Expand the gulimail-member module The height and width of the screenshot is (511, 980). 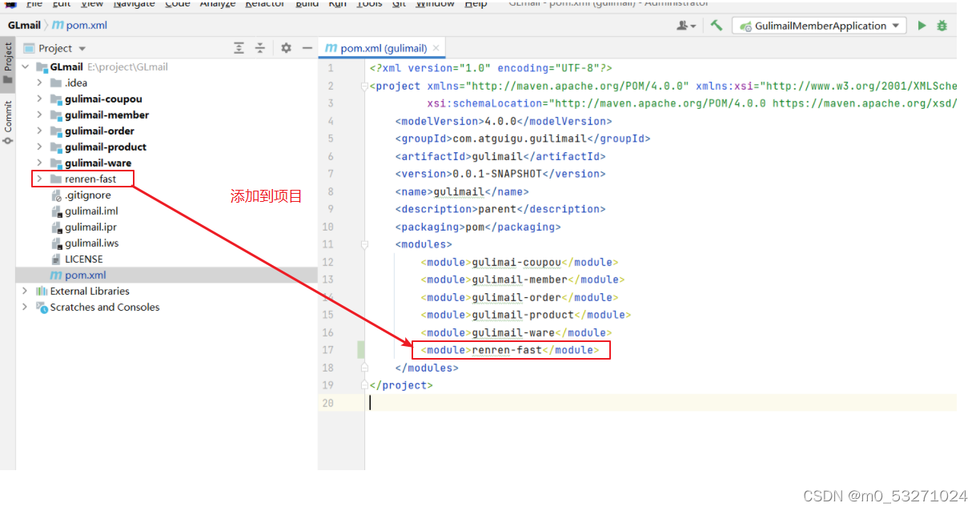(x=39, y=115)
